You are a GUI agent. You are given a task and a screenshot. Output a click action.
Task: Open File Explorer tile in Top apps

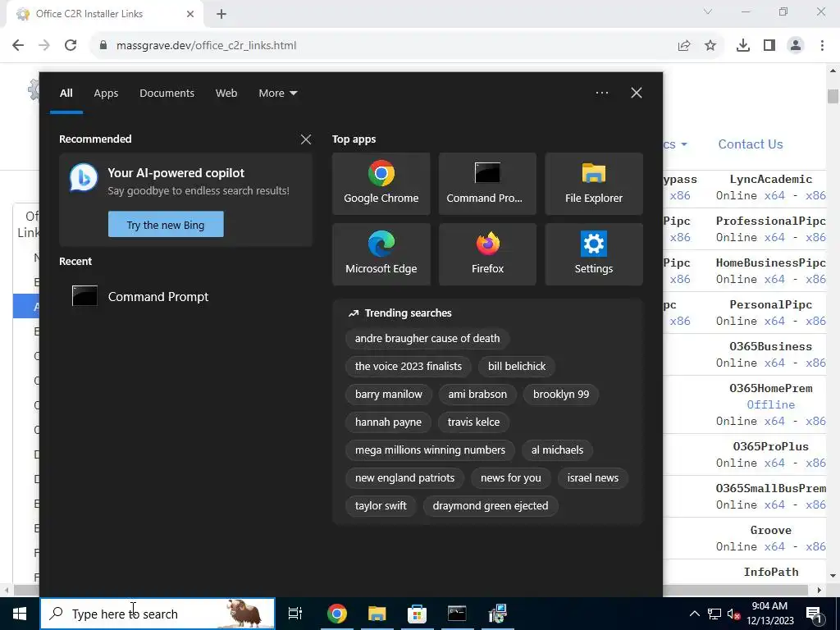tap(594, 184)
